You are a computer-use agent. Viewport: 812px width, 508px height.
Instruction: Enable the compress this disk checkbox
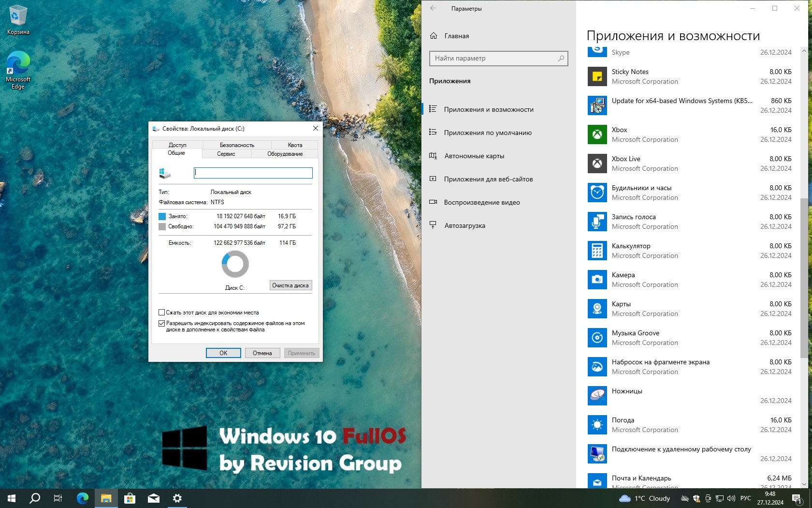coord(162,313)
